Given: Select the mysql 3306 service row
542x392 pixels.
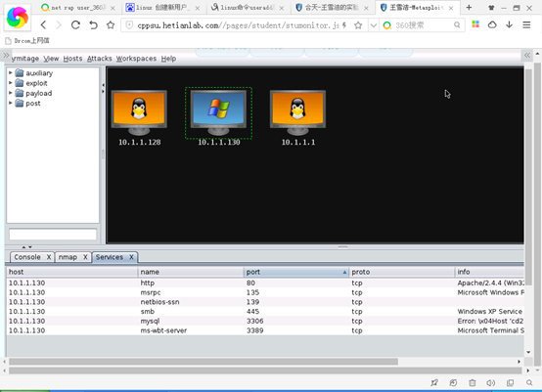Looking at the screenshot, I should point(265,321).
